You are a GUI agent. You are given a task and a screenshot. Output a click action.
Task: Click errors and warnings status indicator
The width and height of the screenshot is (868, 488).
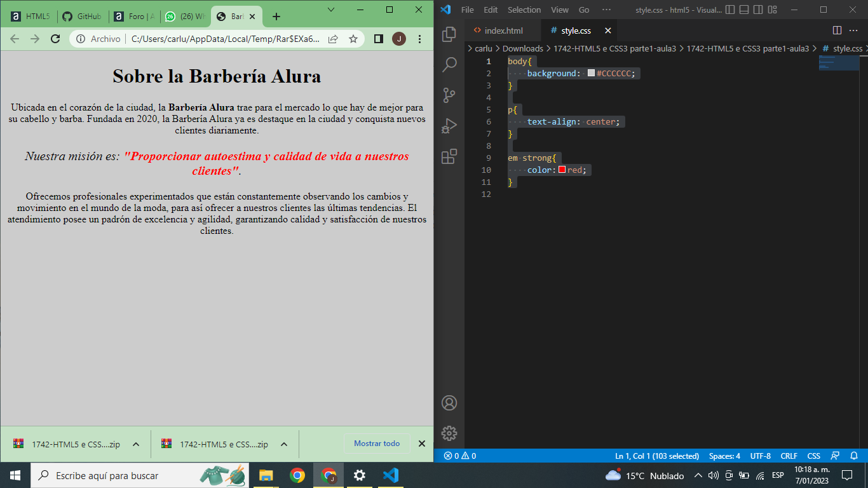(x=460, y=456)
